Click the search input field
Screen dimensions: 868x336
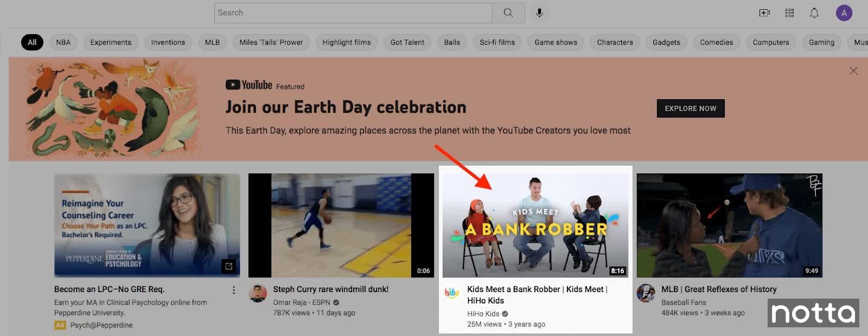[353, 13]
